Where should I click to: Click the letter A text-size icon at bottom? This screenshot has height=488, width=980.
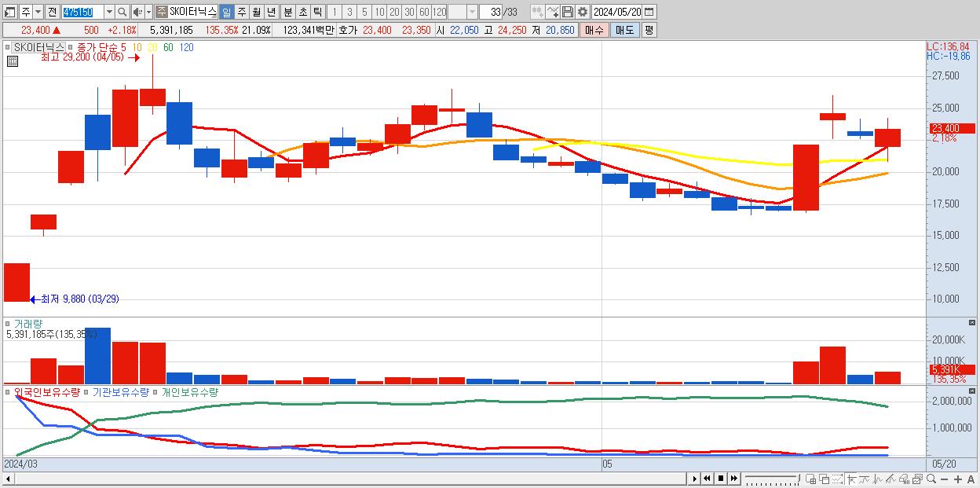971,479
